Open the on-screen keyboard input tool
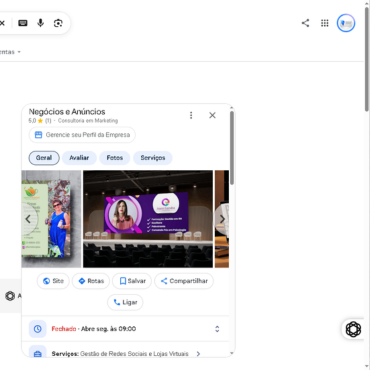This screenshot has height=370, width=370. tap(23, 23)
